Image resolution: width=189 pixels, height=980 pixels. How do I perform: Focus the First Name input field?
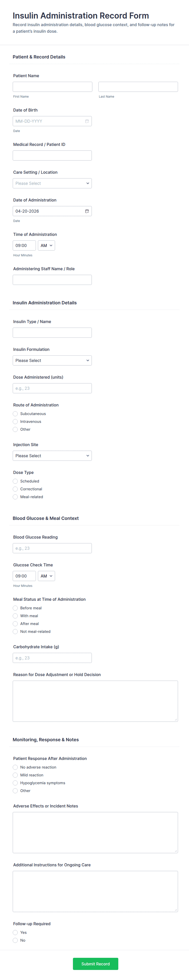point(52,87)
